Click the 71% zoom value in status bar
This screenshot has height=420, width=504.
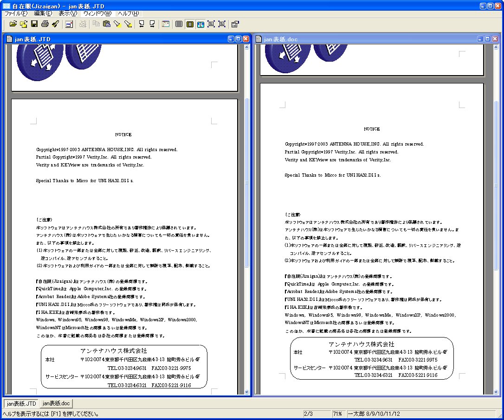(x=337, y=414)
